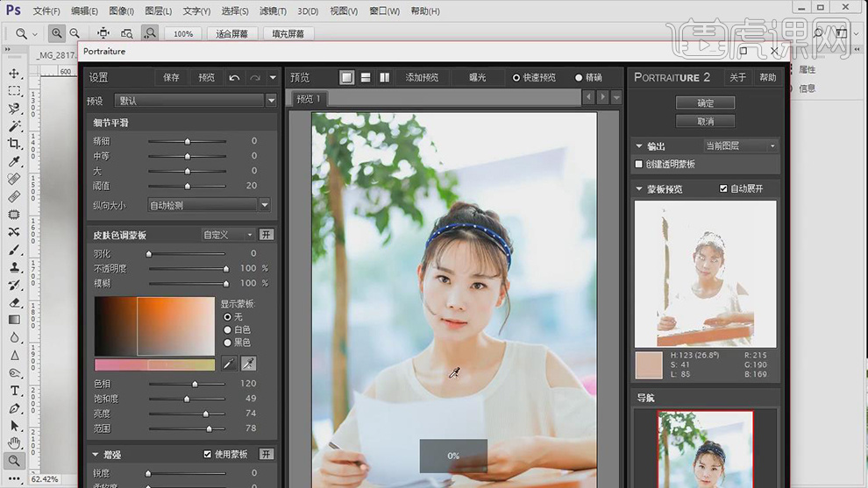Select 无 show mask radio option
Viewport: 868px width, 488px height.
[227, 317]
